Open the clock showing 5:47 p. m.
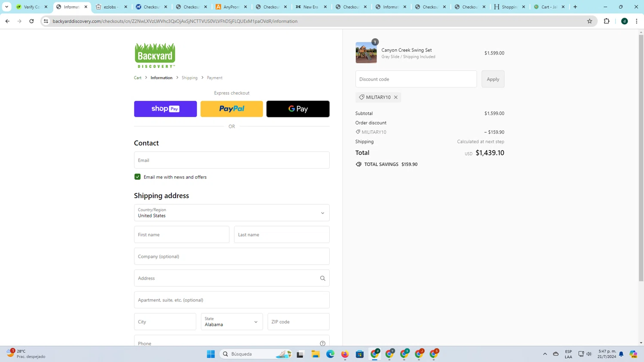The height and width of the screenshot is (362, 644). [x=607, y=354]
